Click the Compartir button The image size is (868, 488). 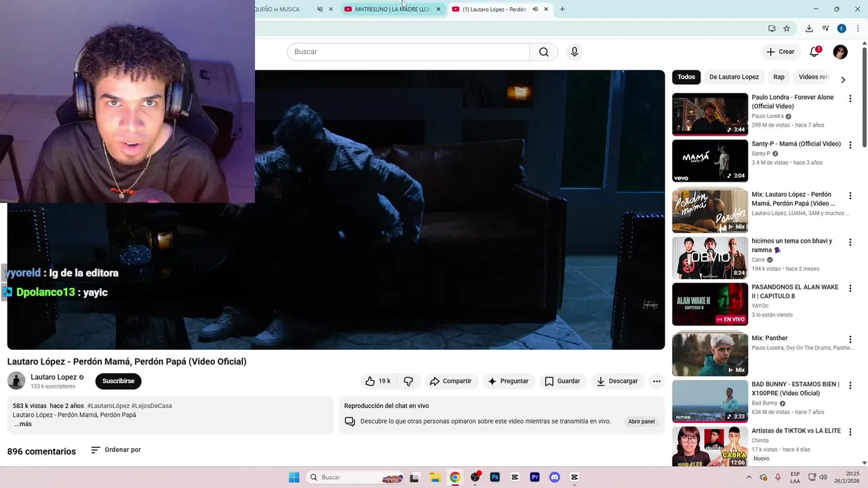(450, 382)
